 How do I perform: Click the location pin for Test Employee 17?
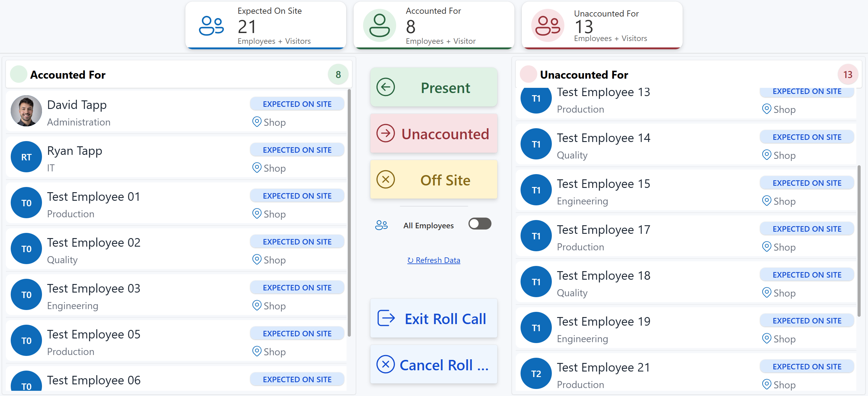point(766,247)
